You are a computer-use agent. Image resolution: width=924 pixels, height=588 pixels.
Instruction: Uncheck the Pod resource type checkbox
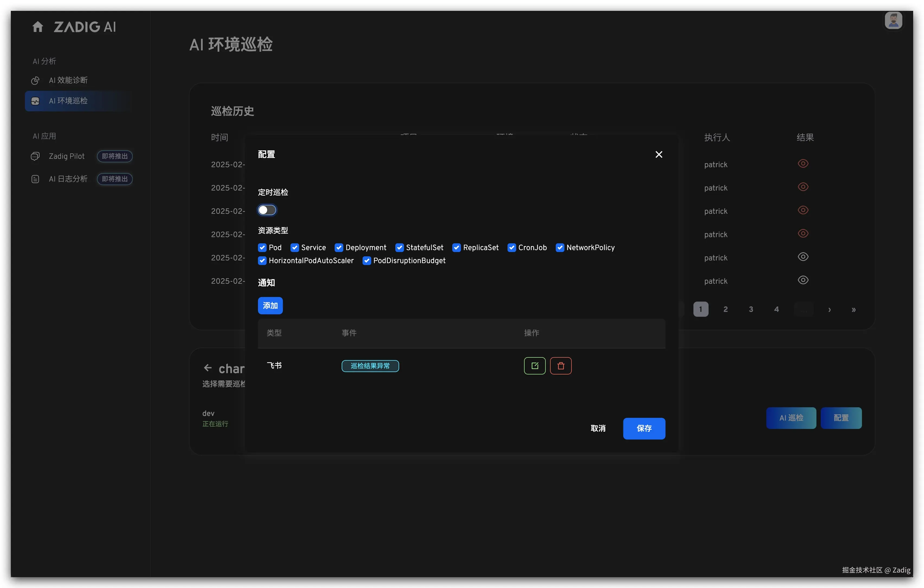pos(262,248)
